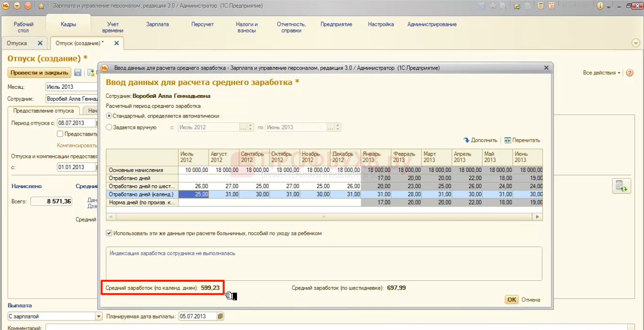Expand the round dropdown arrow at tab bar end
This screenshot has height=330, width=644.
[635, 43]
